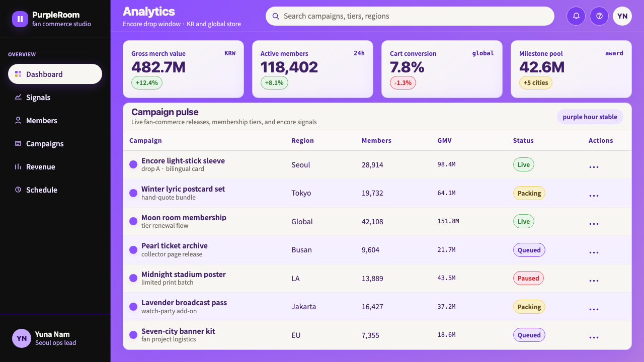Click Queued status for Seven-city banner kit

pyautogui.click(x=529, y=335)
